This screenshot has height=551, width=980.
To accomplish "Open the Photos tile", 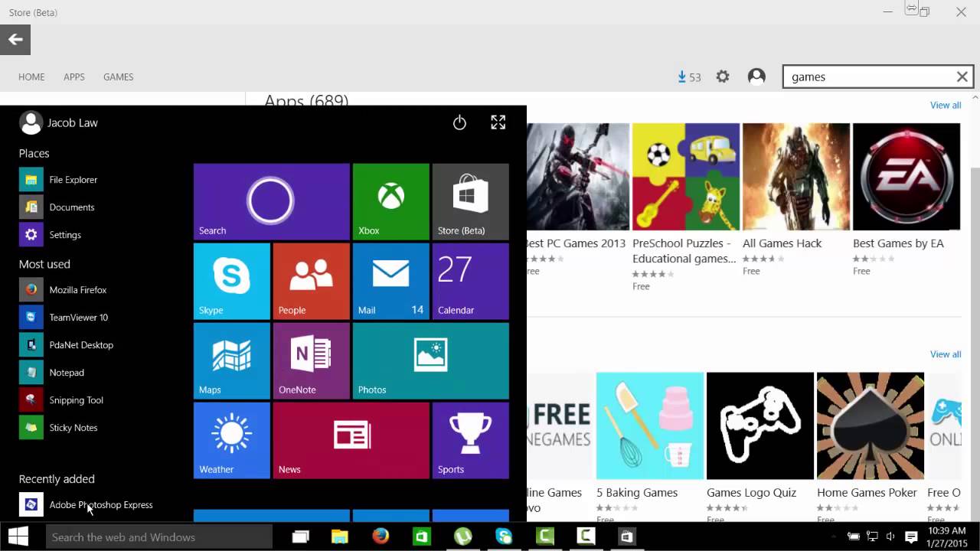I will click(x=431, y=360).
